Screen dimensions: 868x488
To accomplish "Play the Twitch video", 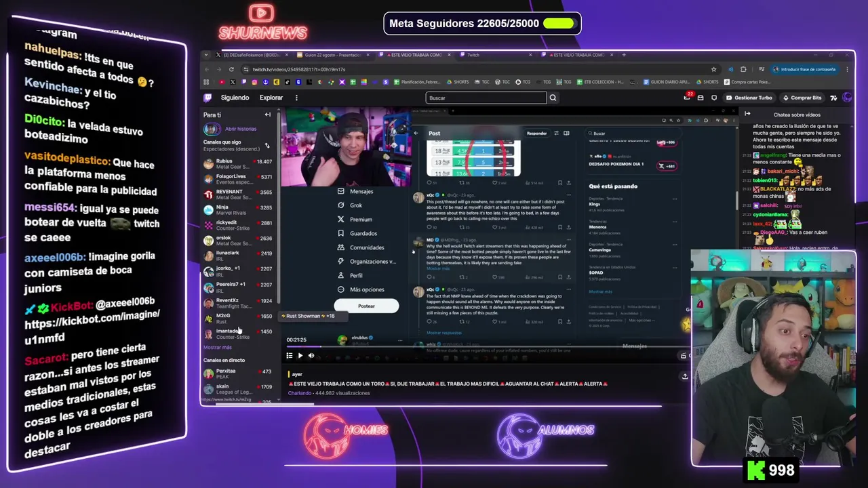I will click(x=300, y=355).
